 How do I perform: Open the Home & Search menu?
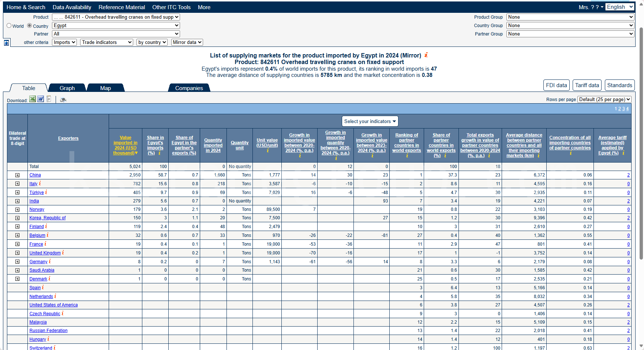pyautogui.click(x=26, y=7)
